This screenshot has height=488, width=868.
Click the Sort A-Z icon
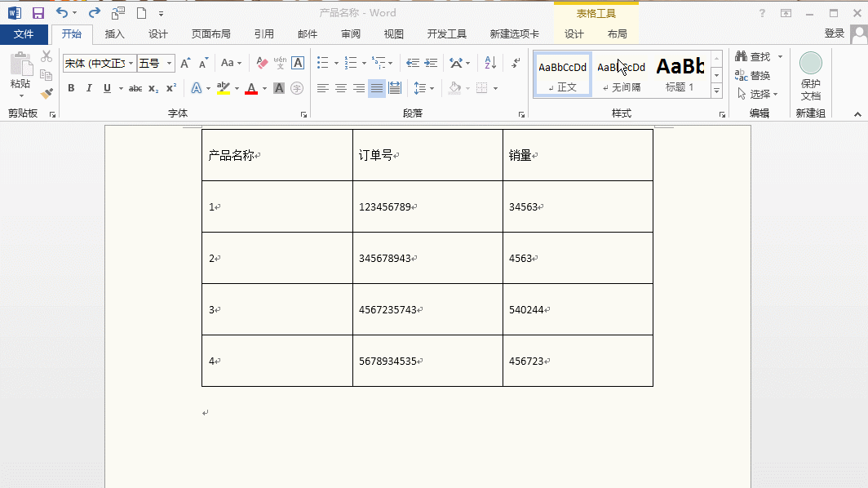490,63
